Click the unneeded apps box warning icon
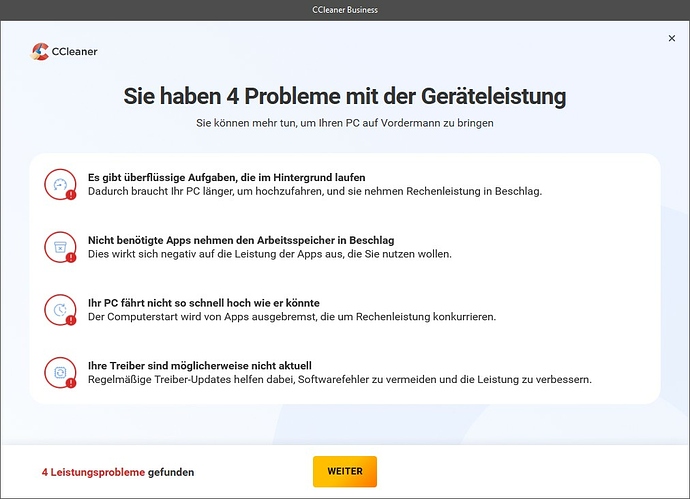 pos(60,247)
